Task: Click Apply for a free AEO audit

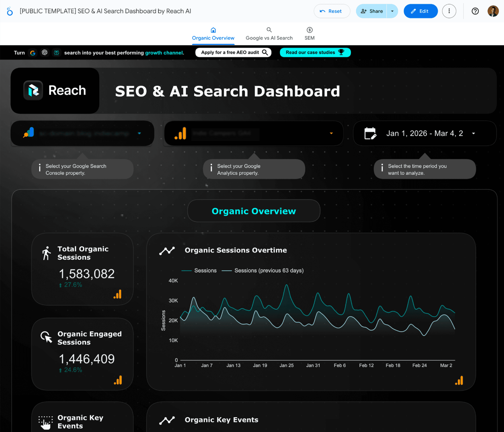Action: coord(233,53)
